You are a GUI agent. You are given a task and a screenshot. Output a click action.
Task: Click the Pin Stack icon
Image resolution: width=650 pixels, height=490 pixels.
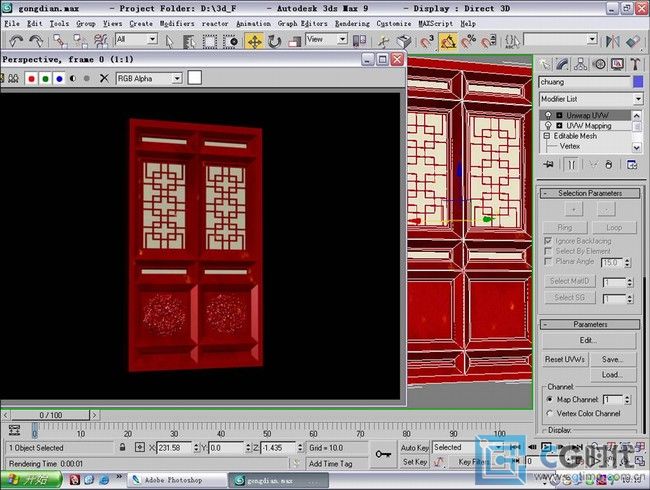tap(548, 165)
